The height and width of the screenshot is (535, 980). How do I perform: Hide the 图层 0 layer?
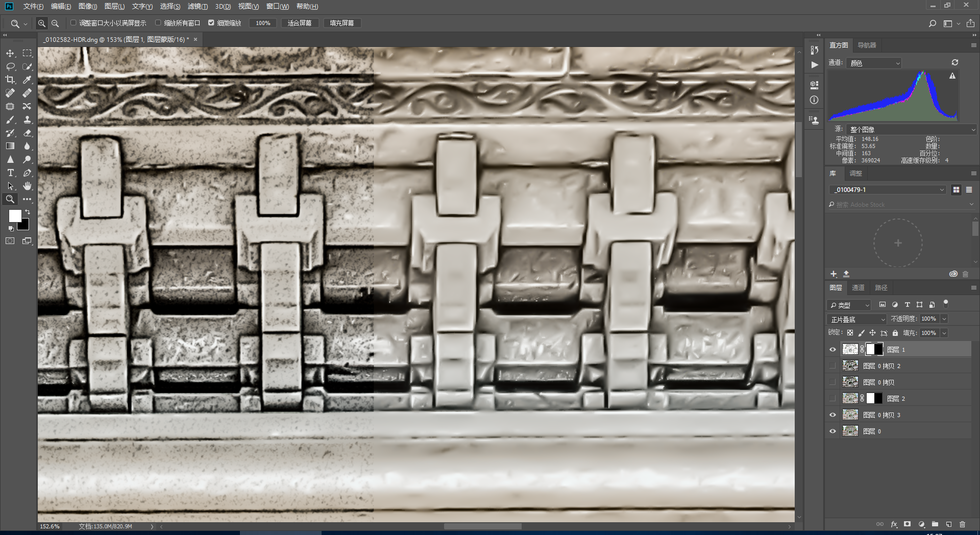[x=832, y=431]
